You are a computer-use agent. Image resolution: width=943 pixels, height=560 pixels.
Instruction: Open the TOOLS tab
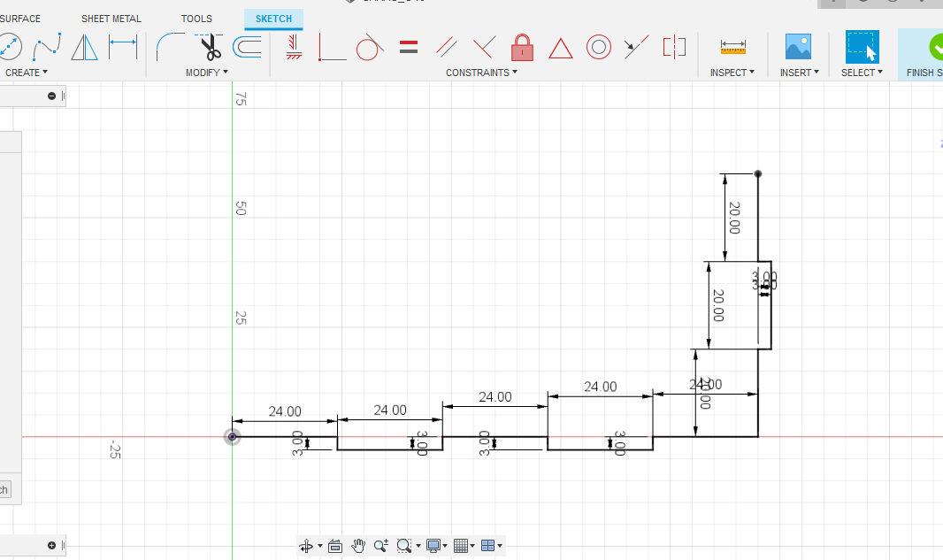click(x=196, y=19)
